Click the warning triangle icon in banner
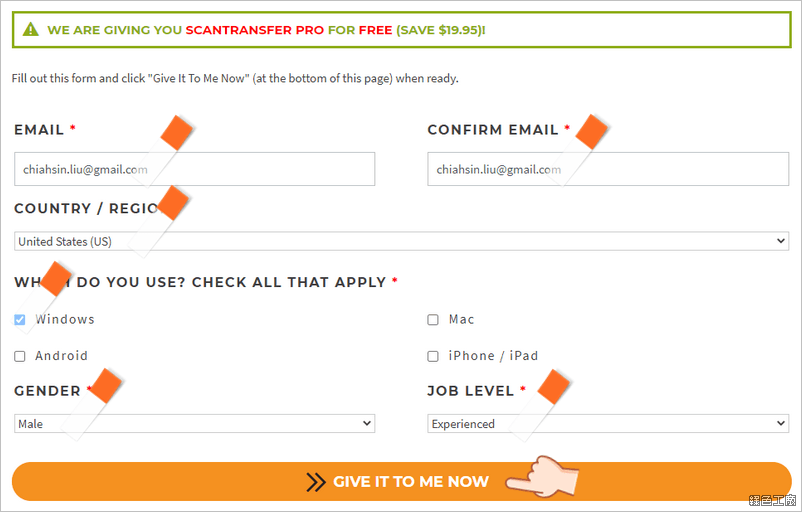The image size is (802, 512). point(31,29)
